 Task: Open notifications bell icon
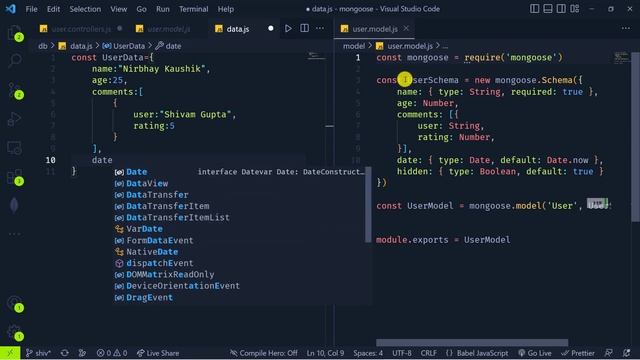click(627, 353)
